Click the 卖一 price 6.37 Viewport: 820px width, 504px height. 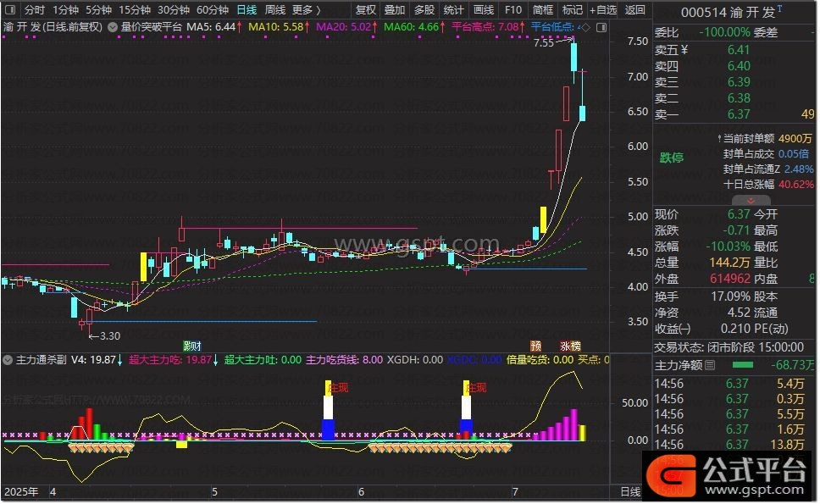pos(739,114)
